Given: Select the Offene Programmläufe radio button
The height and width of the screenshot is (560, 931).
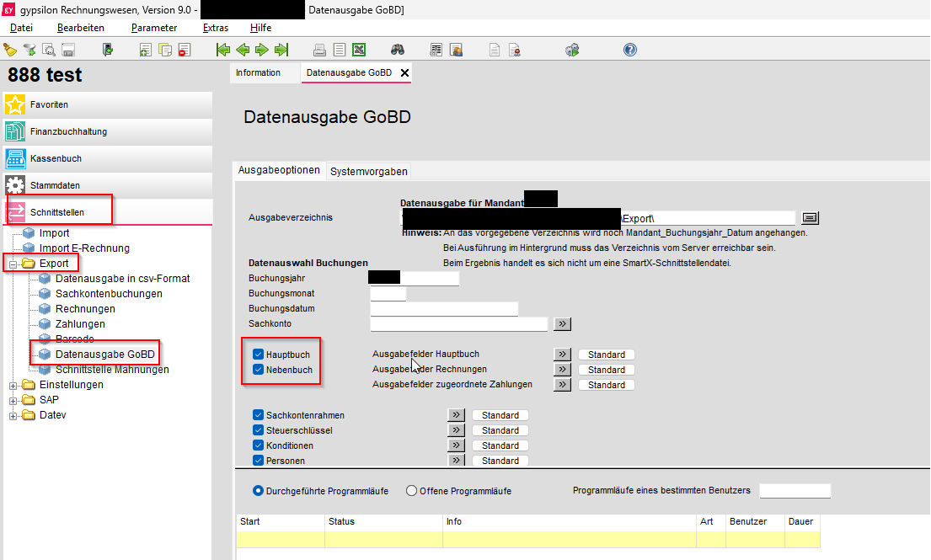Looking at the screenshot, I should pos(411,491).
